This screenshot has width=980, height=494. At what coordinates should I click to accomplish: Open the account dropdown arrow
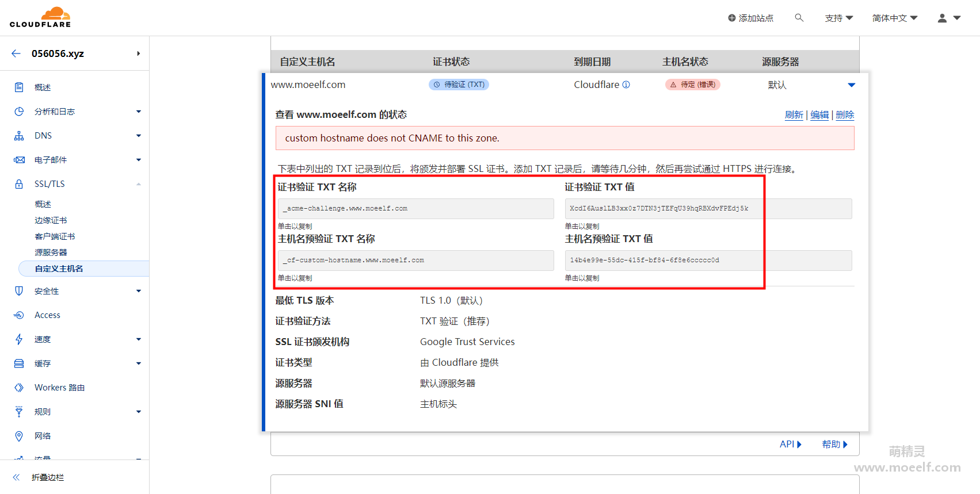point(957,18)
